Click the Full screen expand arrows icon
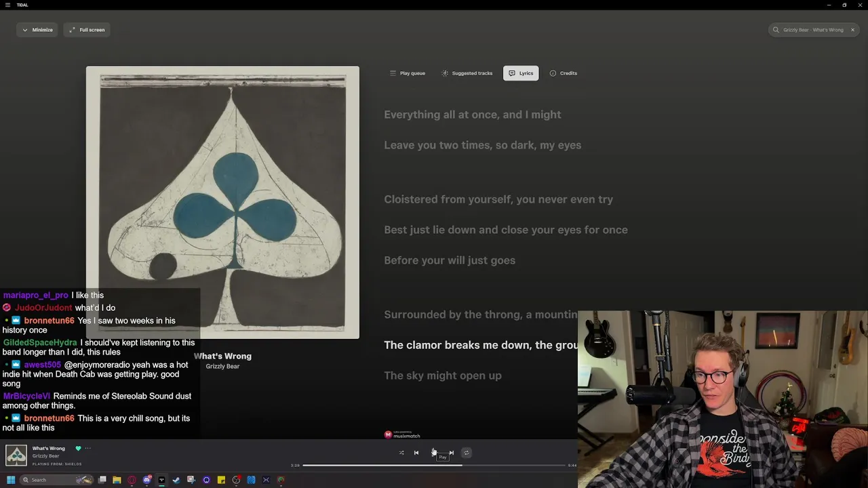868x488 pixels. (72, 30)
